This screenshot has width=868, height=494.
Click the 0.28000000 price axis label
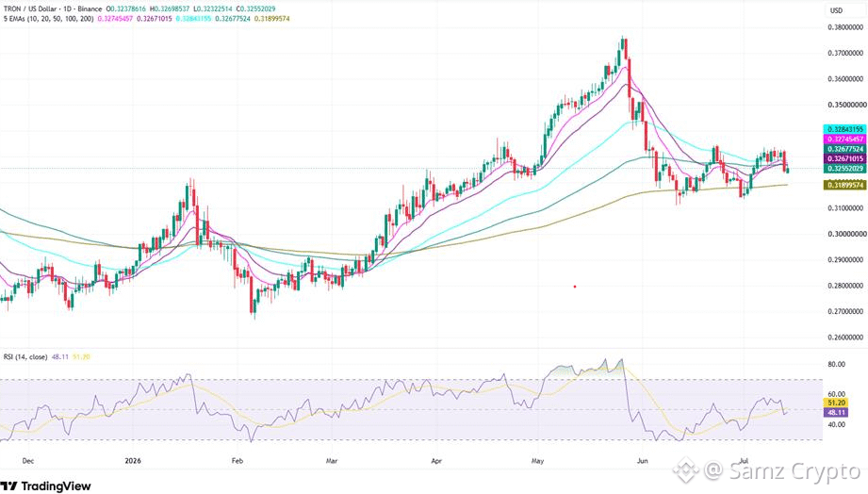[845, 286]
